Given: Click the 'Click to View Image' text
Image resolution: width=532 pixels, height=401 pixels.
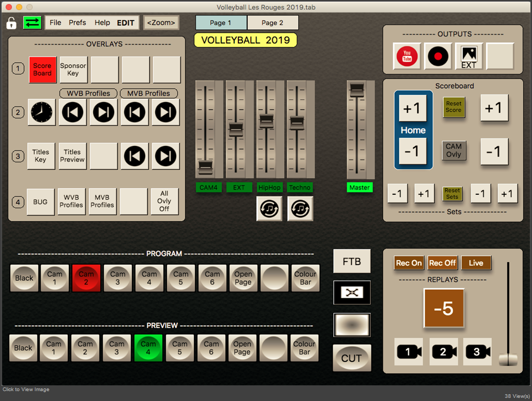Looking at the screenshot, I should 25,389.
